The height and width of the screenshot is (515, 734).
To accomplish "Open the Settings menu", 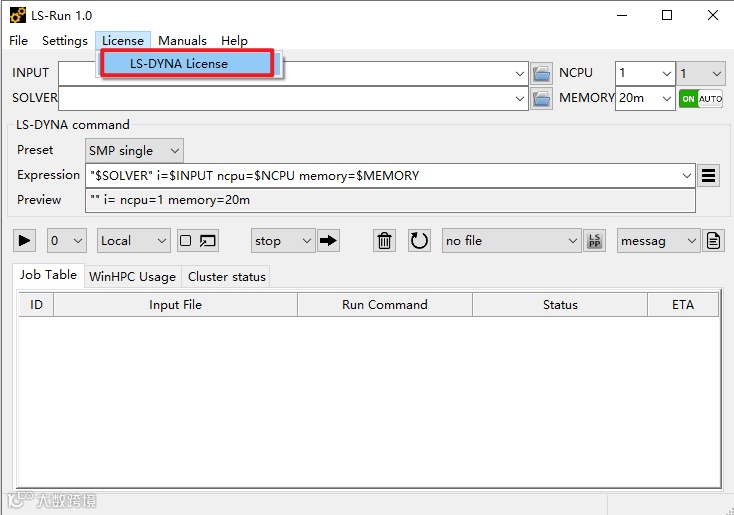I will point(65,41).
